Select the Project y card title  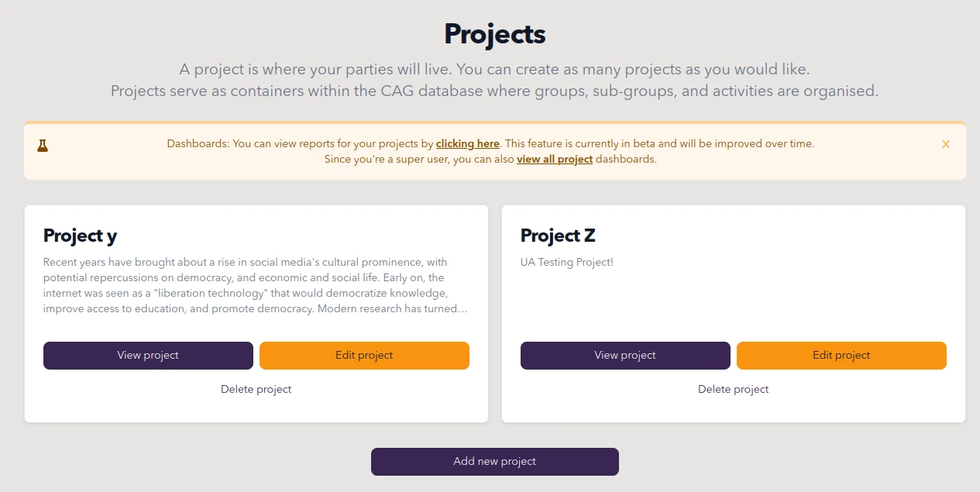tap(81, 236)
